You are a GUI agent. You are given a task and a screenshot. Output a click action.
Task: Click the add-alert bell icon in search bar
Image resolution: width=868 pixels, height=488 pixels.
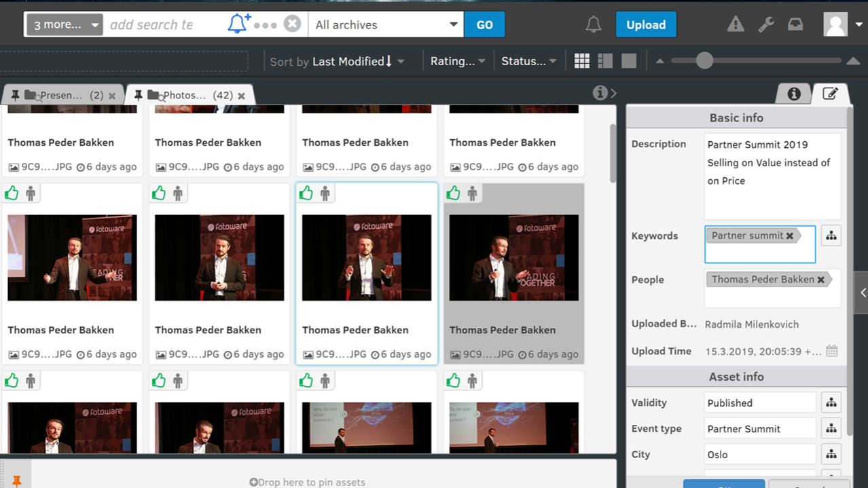[x=238, y=24]
